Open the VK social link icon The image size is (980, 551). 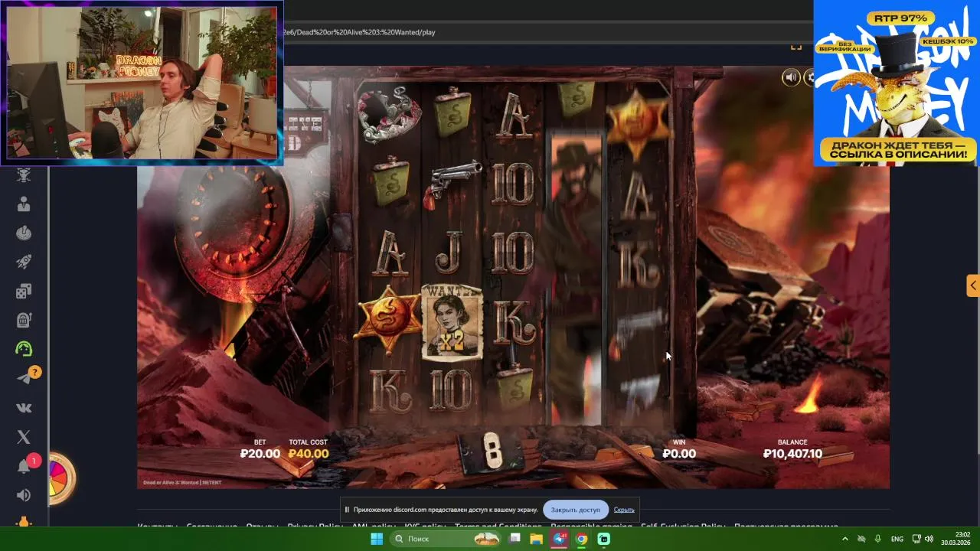[24, 408]
